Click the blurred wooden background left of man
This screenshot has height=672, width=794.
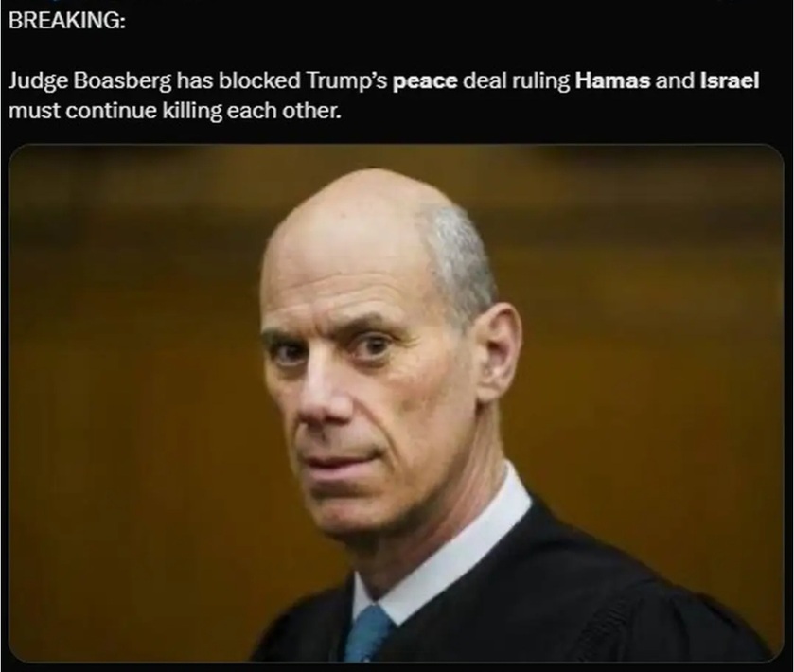point(132,405)
